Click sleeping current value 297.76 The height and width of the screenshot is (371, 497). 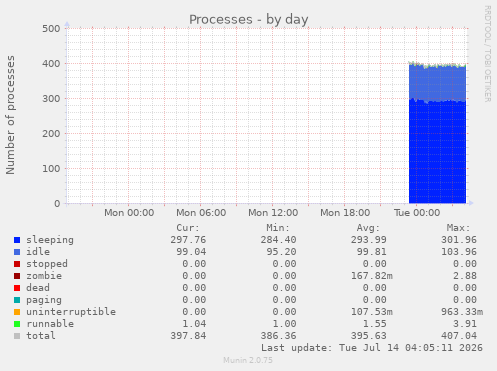188,240
